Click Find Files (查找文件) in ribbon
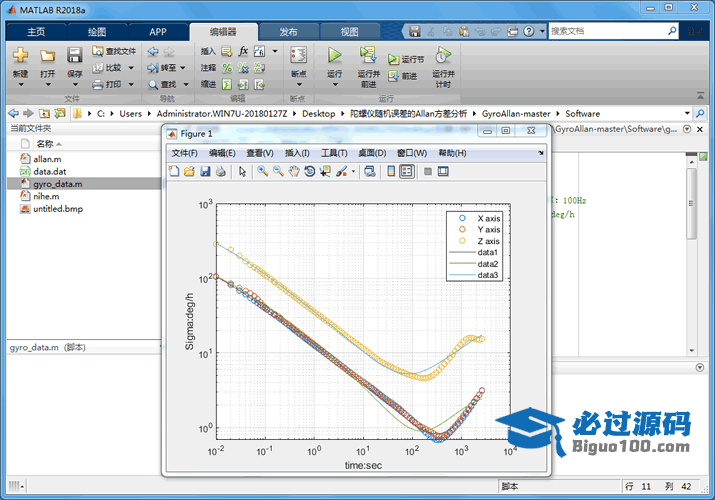This screenshot has width=715, height=500. click(114, 51)
